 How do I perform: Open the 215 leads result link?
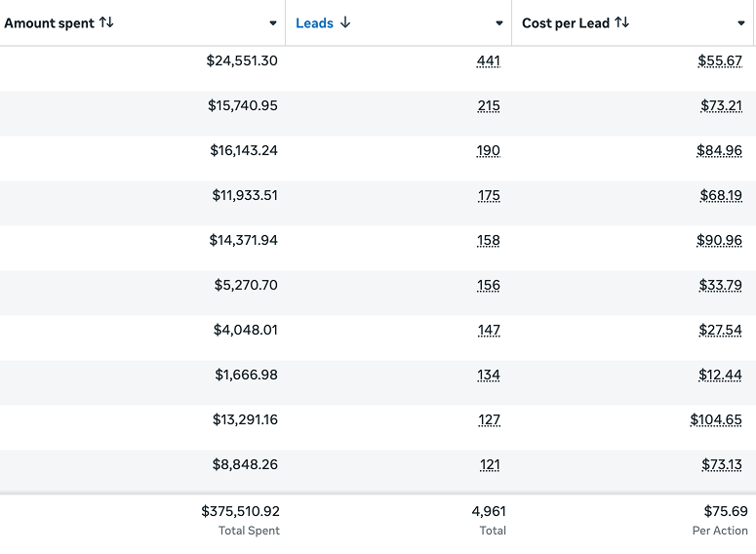click(x=488, y=106)
